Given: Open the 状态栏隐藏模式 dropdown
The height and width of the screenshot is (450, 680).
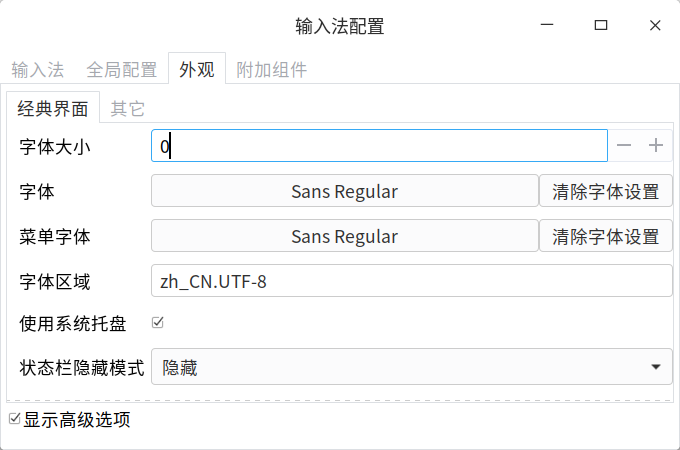Looking at the screenshot, I should [x=411, y=367].
